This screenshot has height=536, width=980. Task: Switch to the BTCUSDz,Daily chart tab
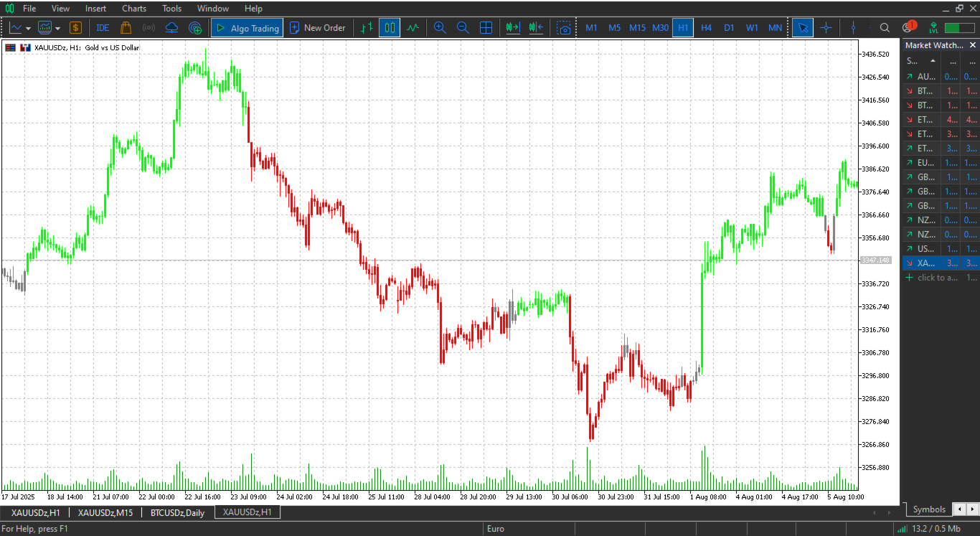(177, 512)
